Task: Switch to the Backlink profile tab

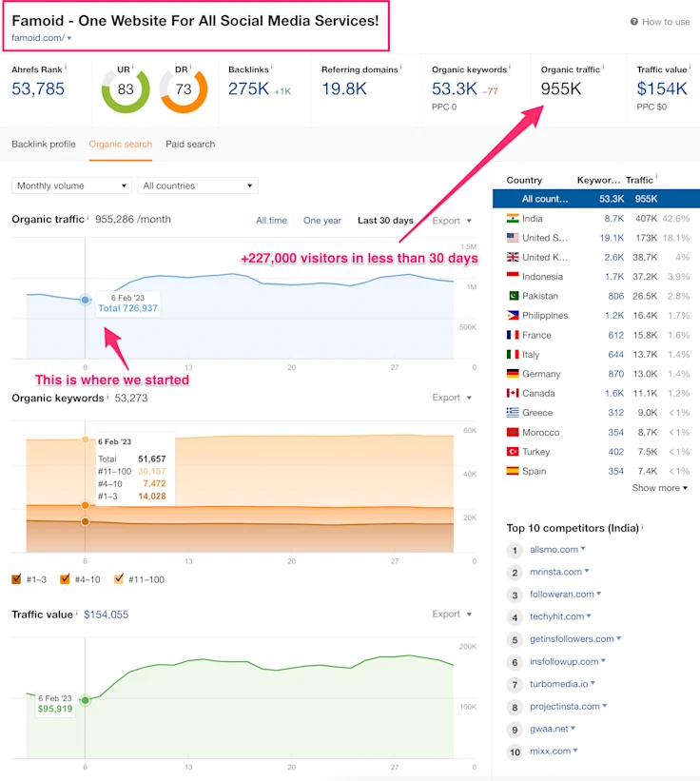Action: 44,144
